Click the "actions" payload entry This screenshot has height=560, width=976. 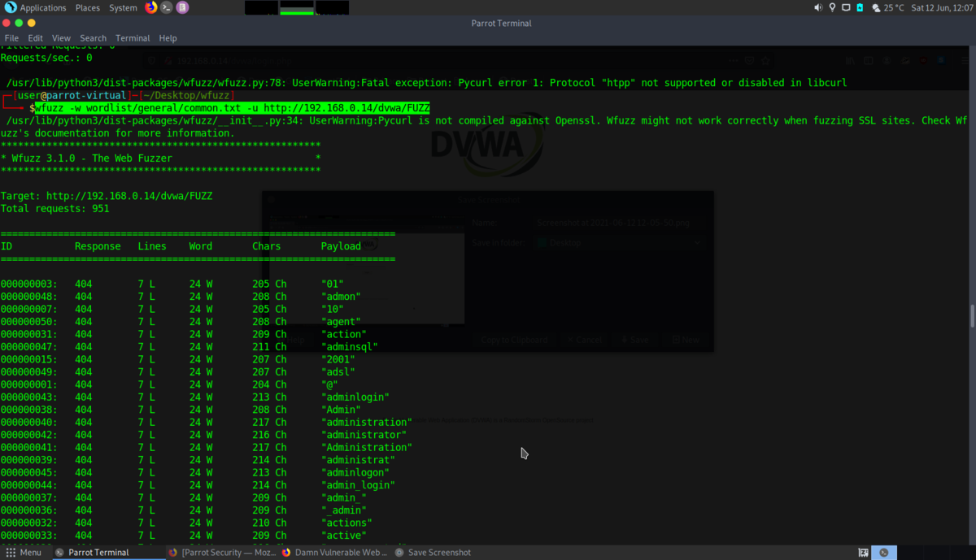[346, 523]
